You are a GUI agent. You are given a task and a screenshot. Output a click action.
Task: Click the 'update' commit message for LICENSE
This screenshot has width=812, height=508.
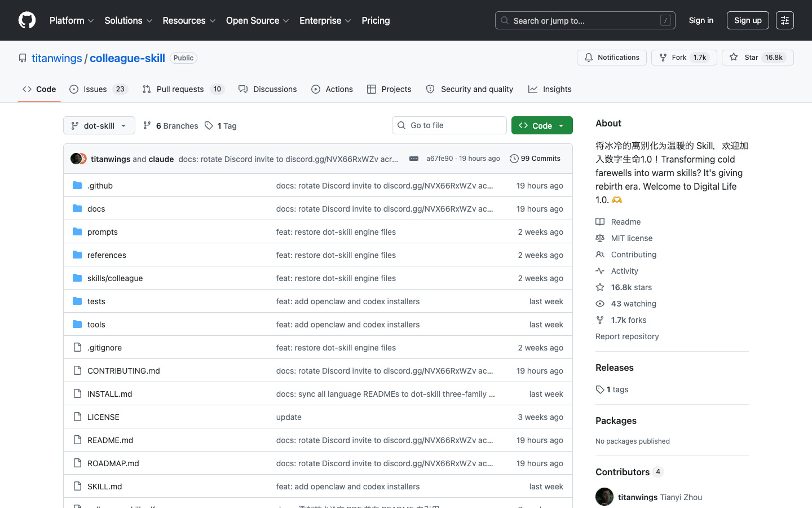click(289, 417)
